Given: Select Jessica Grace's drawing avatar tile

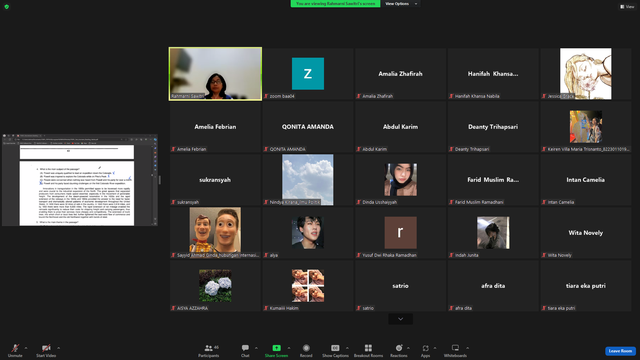Looking at the screenshot, I should coord(586,74).
